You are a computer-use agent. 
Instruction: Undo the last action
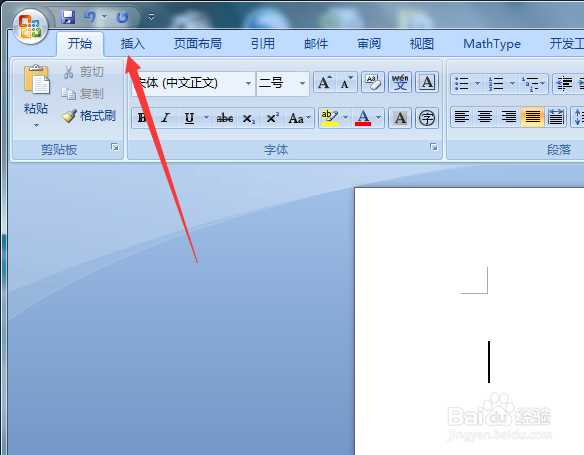click(x=89, y=17)
